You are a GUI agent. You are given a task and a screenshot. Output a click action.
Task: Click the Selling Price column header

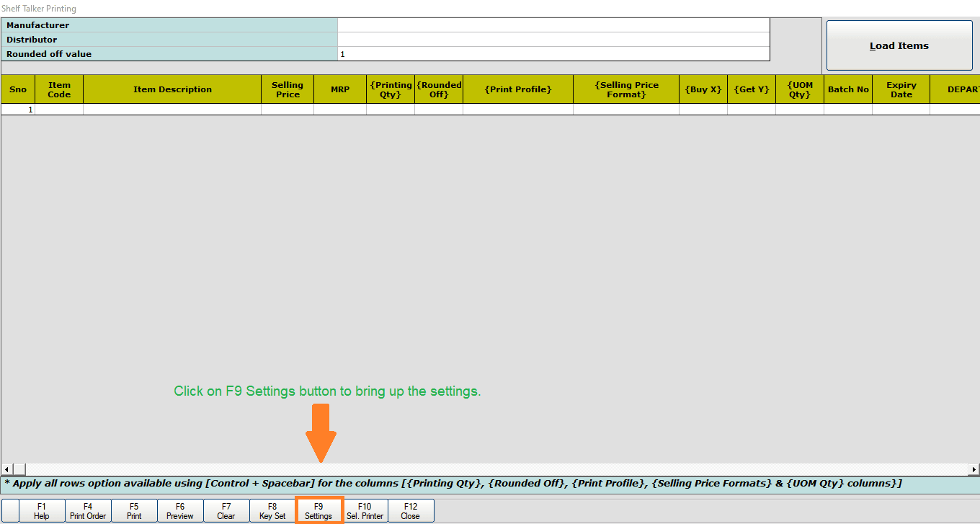(x=288, y=89)
